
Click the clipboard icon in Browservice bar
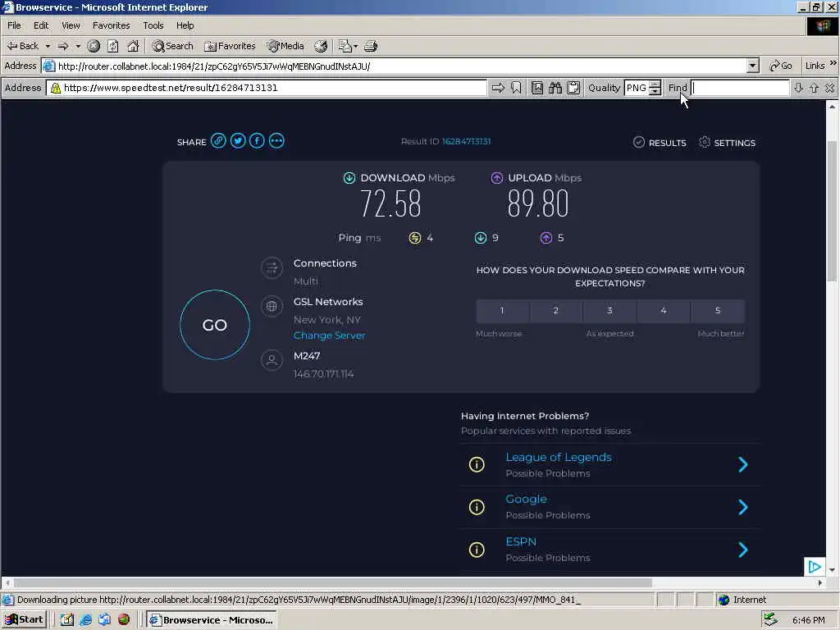pos(573,88)
